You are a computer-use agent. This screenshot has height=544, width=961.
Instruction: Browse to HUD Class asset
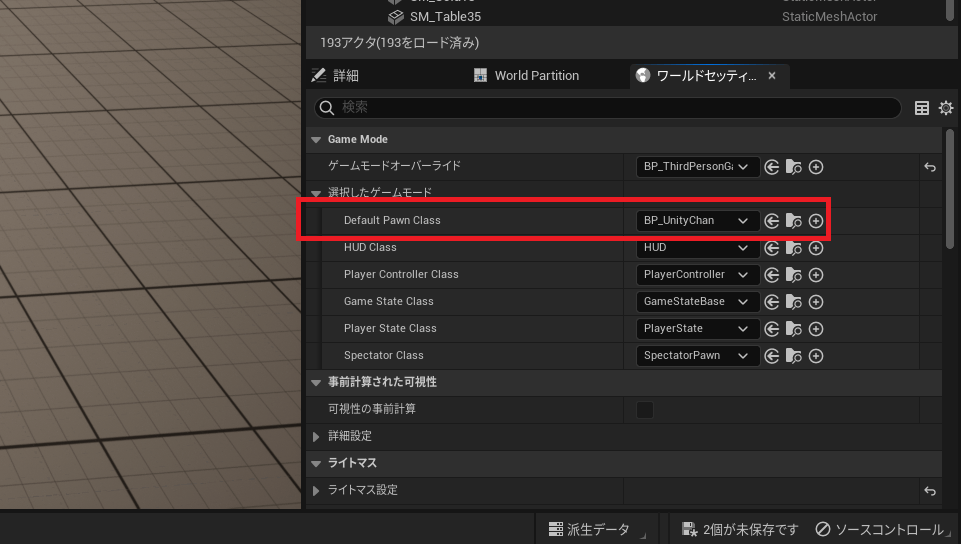(794, 247)
